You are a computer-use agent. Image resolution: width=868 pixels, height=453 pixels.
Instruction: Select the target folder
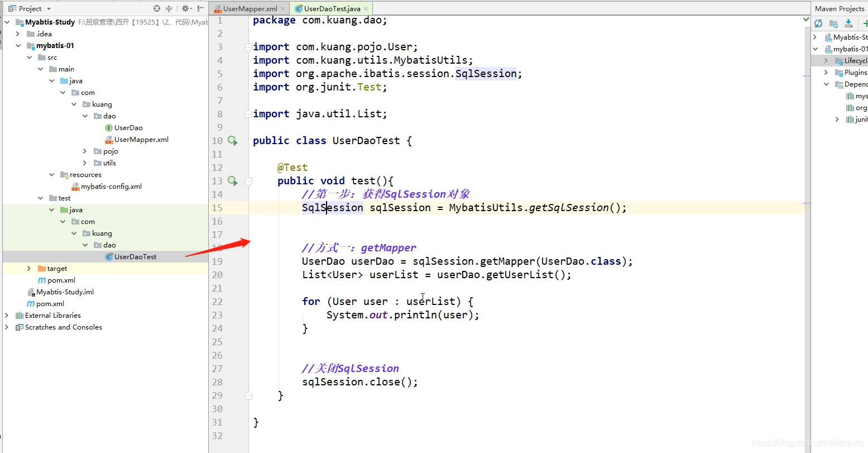pos(52,269)
